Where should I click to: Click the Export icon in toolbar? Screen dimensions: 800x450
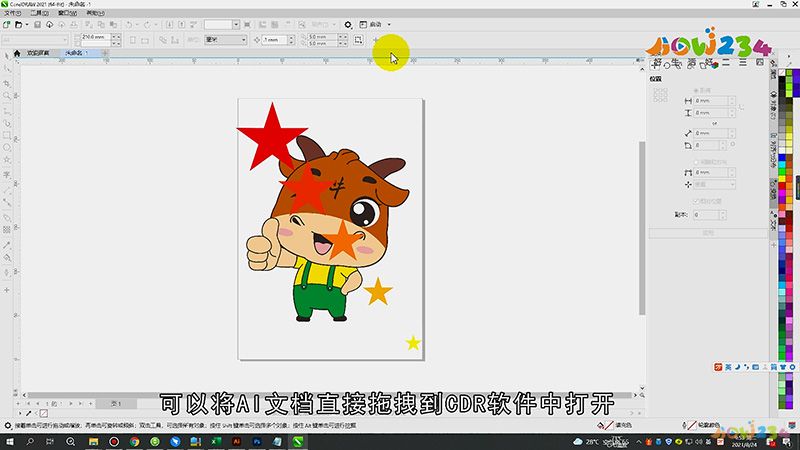pos(181,24)
